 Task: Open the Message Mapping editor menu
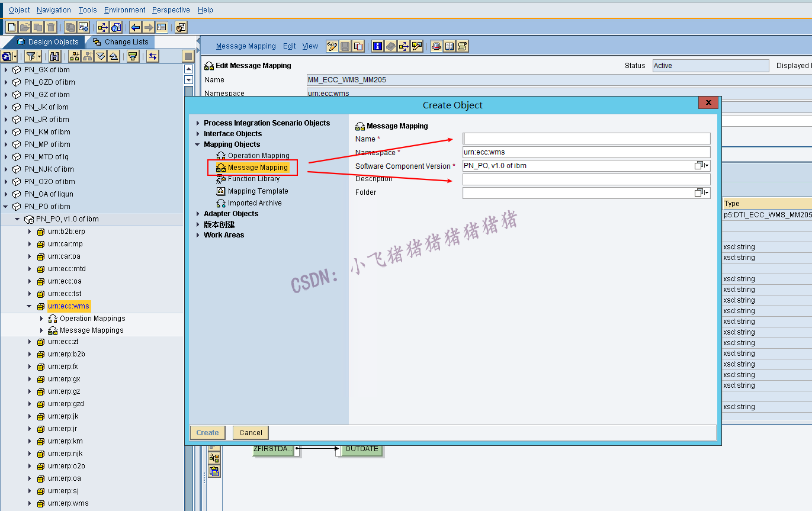coord(246,46)
